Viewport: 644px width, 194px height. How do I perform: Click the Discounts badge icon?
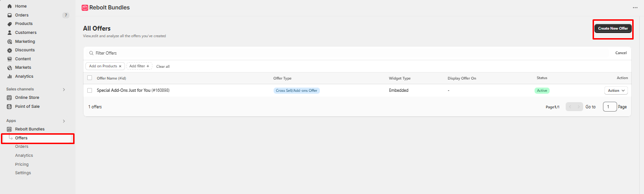click(9, 50)
